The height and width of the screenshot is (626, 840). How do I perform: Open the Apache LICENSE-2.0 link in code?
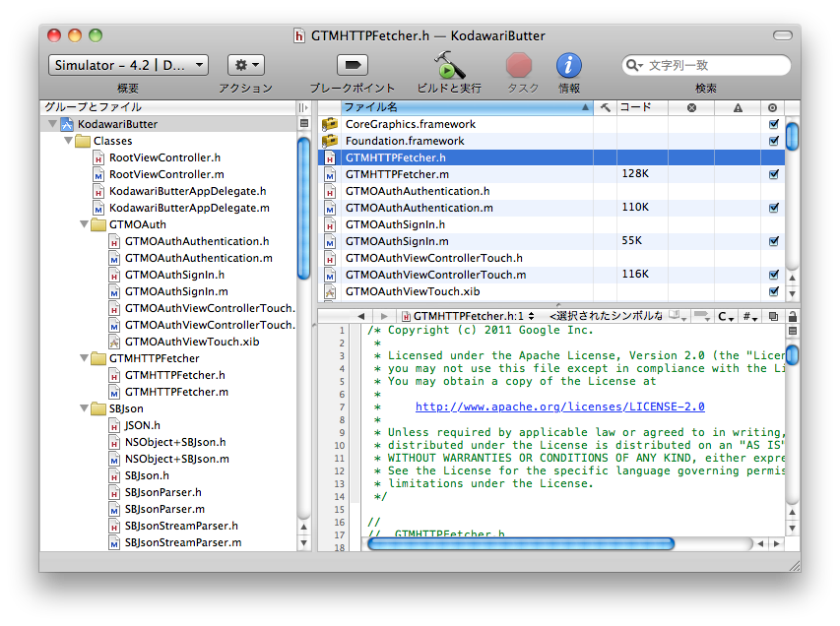click(x=559, y=407)
